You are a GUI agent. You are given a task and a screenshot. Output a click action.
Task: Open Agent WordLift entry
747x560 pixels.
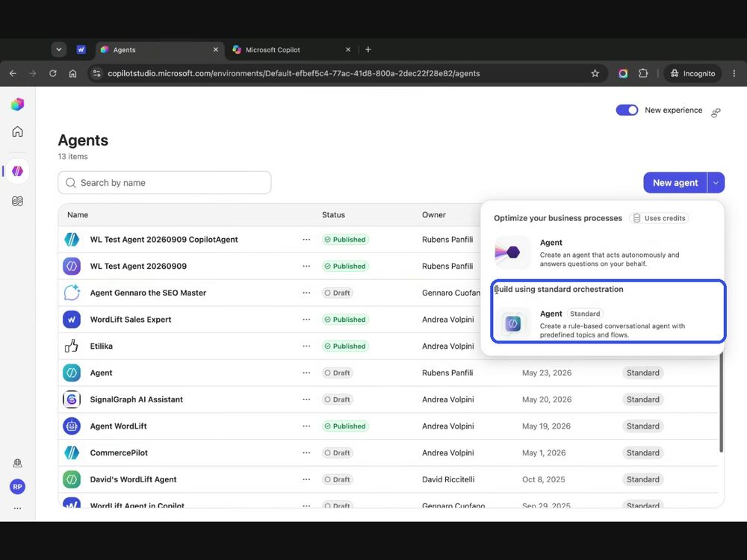pyautogui.click(x=118, y=426)
